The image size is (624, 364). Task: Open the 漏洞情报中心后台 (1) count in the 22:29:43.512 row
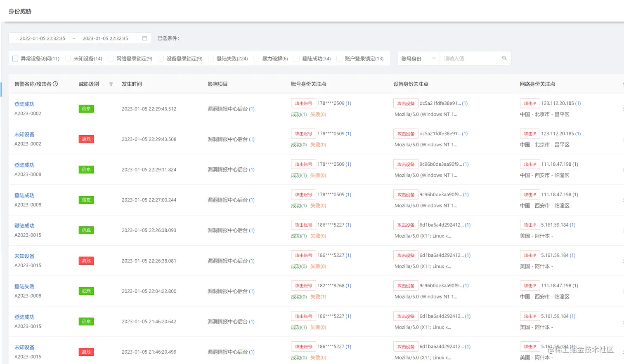(252, 109)
